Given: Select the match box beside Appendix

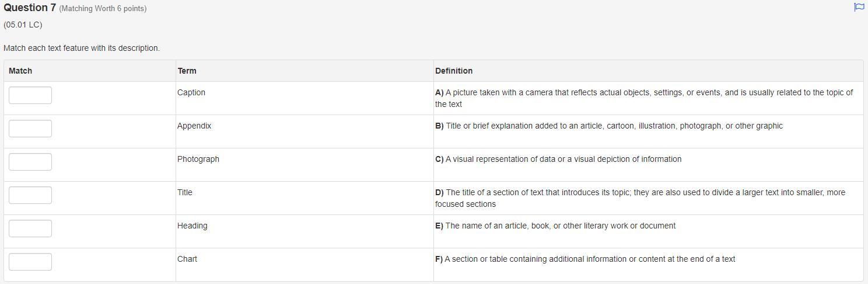Looking at the screenshot, I should [30, 129].
